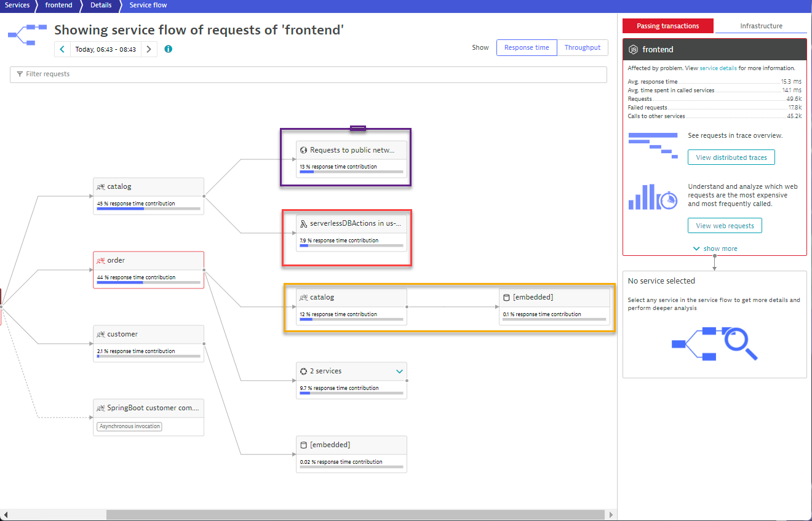
Task: Click the Node.js icon in frontend header
Action: point(633,49)
